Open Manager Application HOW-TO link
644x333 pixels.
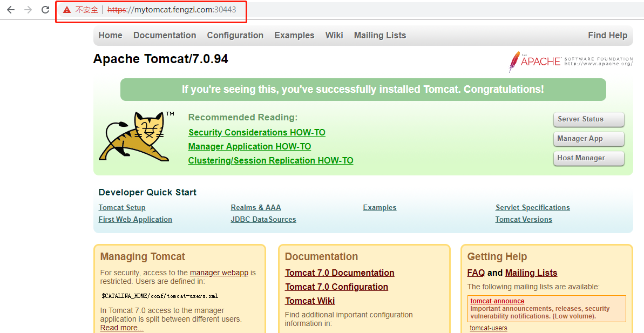249,147
